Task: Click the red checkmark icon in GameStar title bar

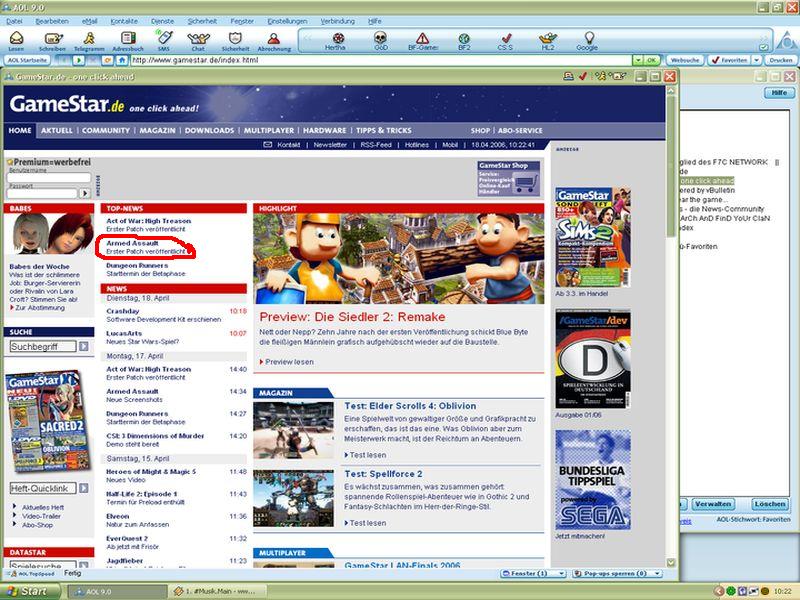Action: [583, 77]
